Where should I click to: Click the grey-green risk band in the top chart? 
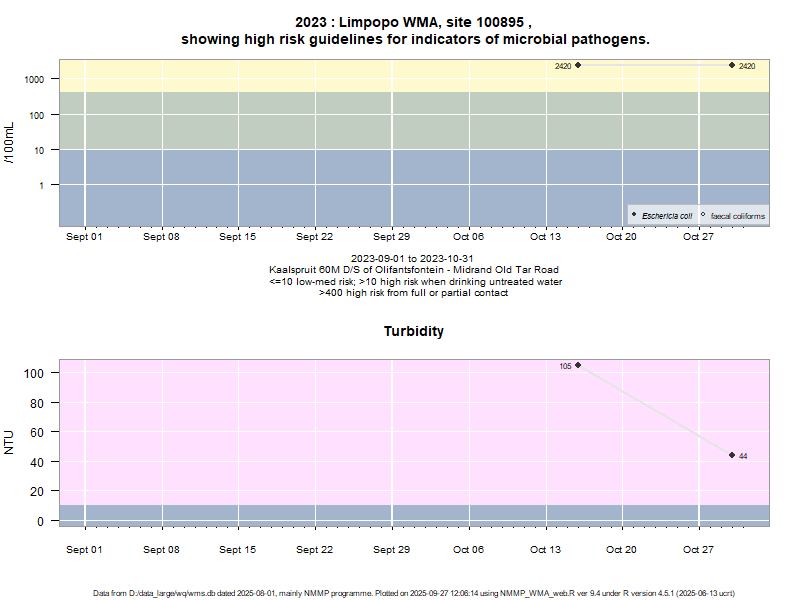[x=300, y=120]
